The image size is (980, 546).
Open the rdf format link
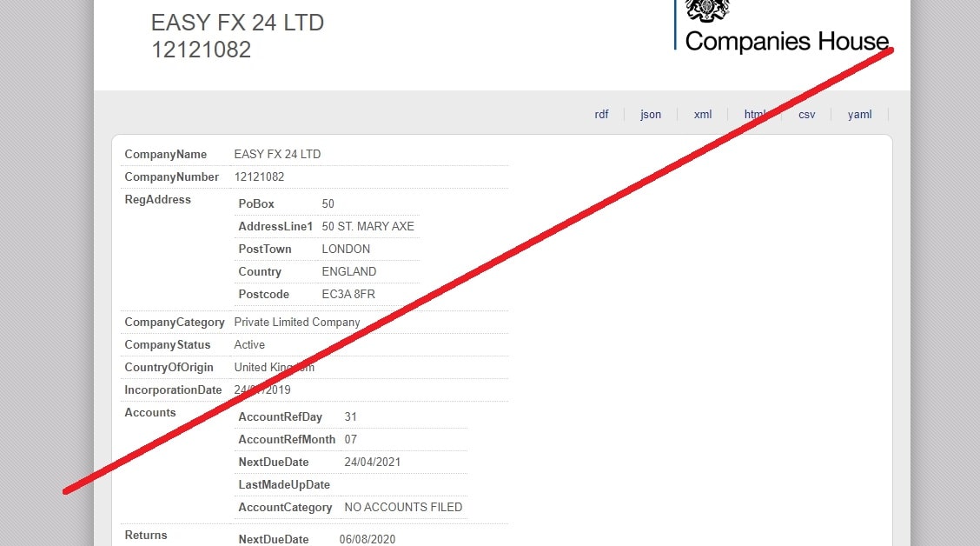(x=601, y=115)
